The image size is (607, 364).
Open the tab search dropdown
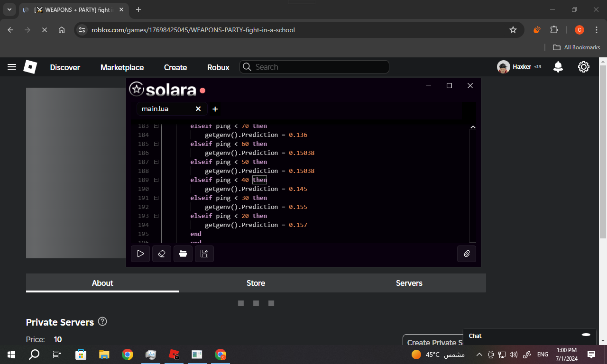coord(9,9)
